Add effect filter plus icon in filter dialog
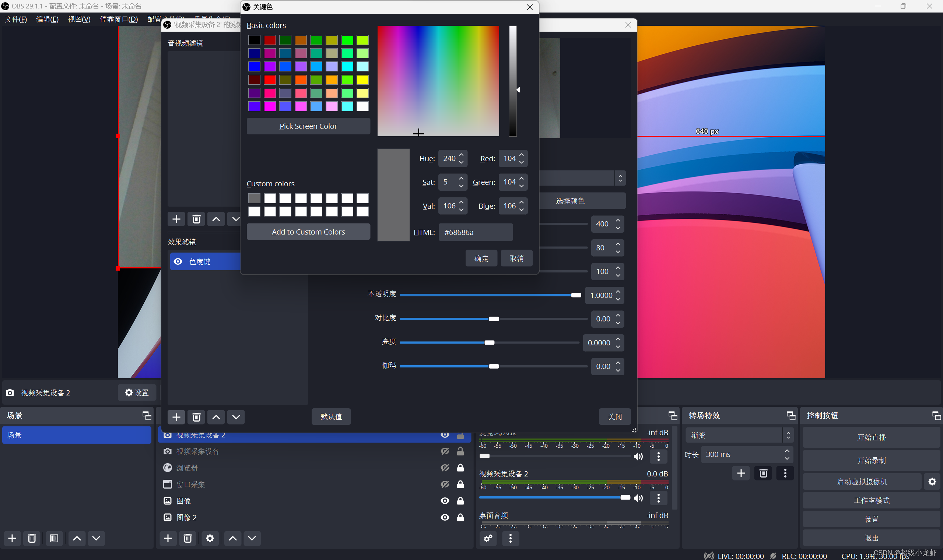Viewport: 943px width, 560px height. [x=176, y=417]
